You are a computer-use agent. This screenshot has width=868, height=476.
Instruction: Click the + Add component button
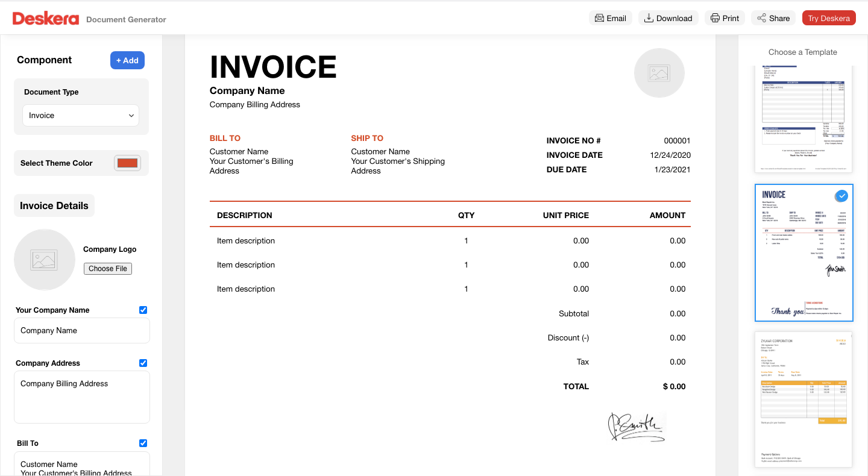point(127,60)
